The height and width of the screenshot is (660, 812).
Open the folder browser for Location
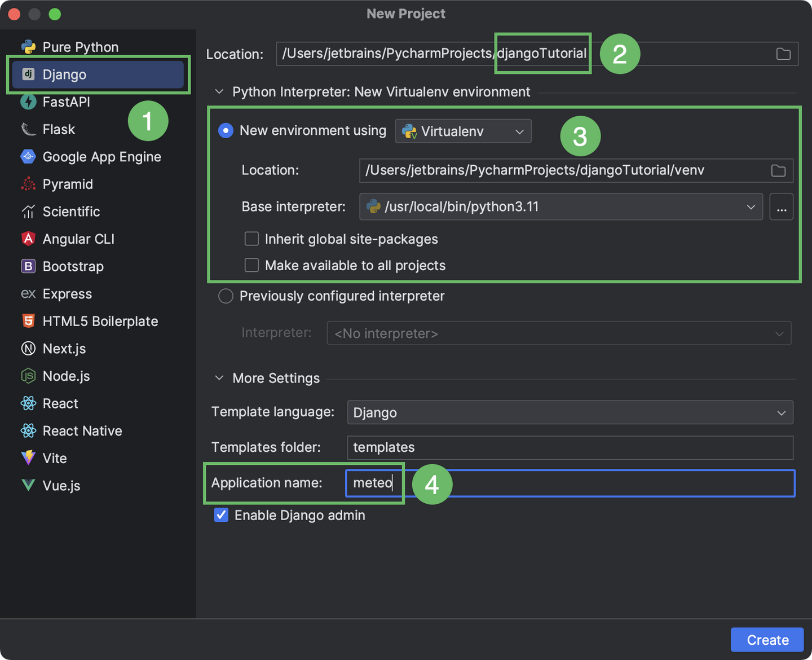pyautogui.click(x=783, y=54)
